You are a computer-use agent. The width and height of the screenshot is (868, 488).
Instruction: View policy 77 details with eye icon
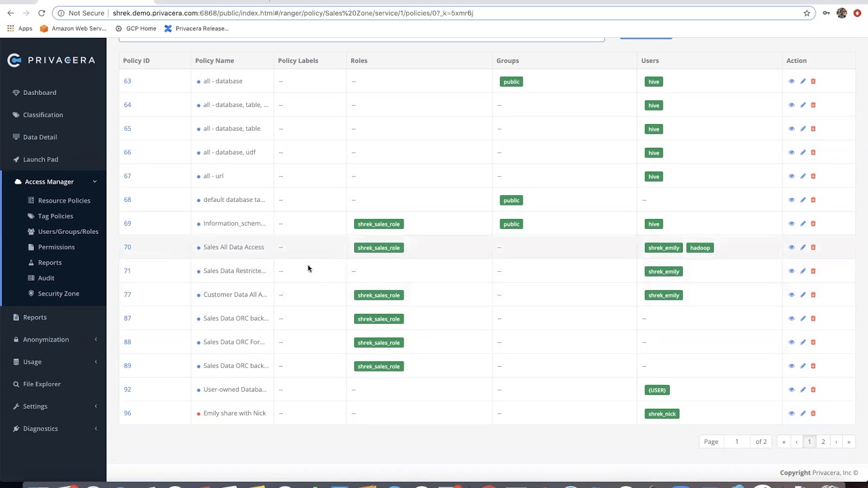pyautogui.click(x=791, y=295)
